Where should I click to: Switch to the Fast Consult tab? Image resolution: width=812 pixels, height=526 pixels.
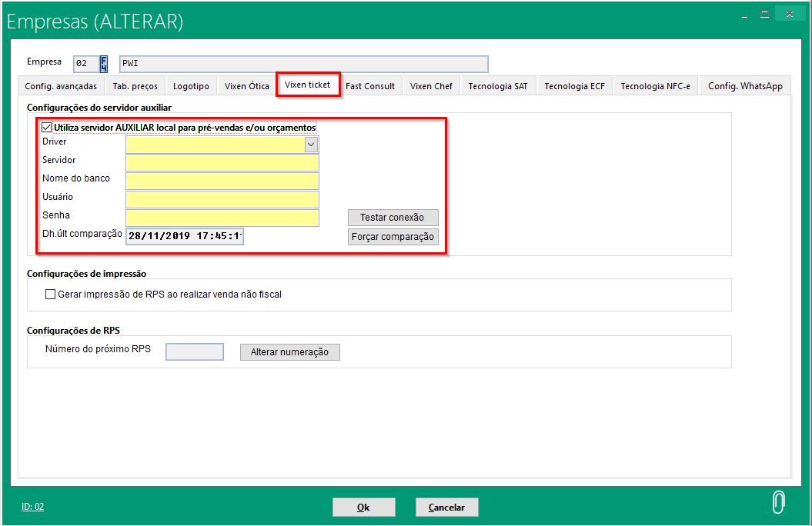370,86
